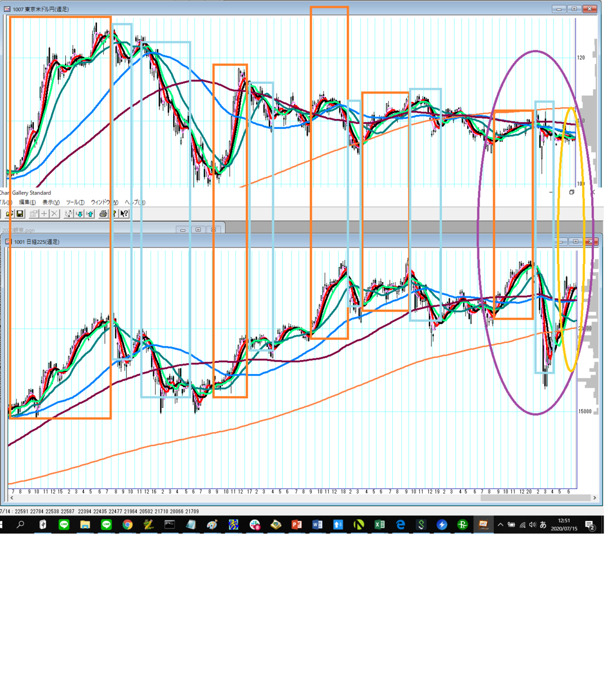Toggle the Japanese IME あ indicator

coord(543,525)
